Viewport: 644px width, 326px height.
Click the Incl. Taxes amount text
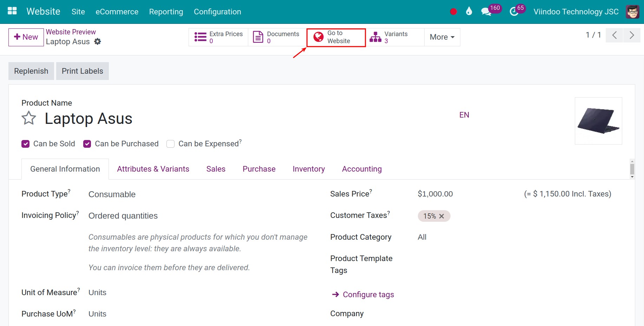(x=567, y=194)
